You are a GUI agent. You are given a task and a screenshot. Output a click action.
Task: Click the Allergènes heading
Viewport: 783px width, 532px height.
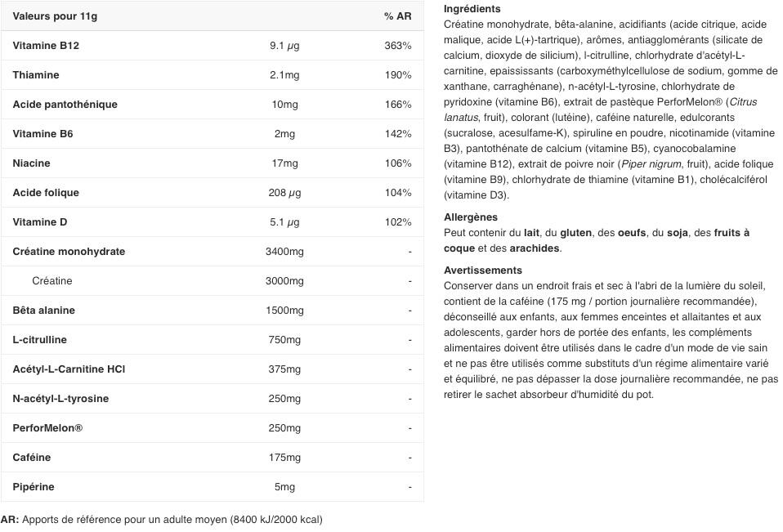(470, 217)
